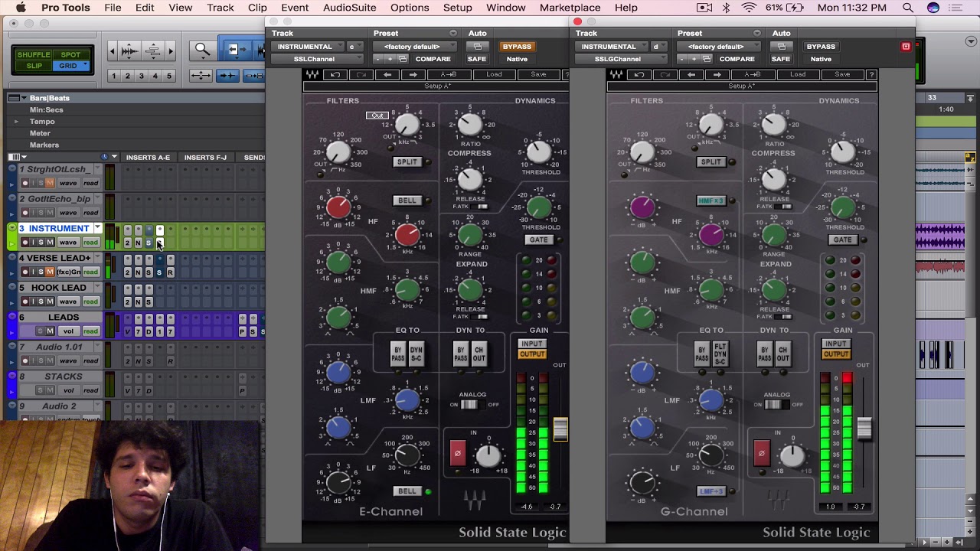
Task: Click horizontal zoom out arrow
Action: (113, 52)
